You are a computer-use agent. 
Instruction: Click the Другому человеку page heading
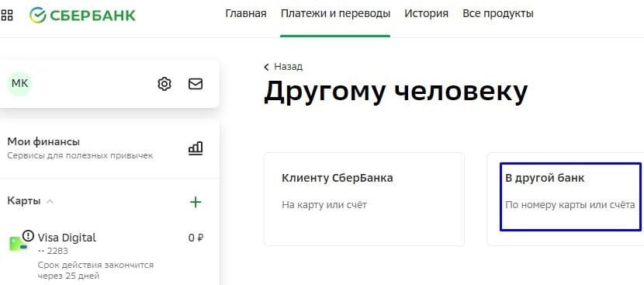396,92
